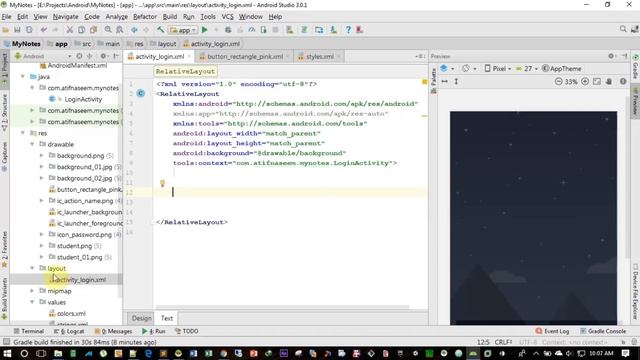The width and height of the screenshot is (640, 360).
Task: Click the Windows Start button
Action: (7, 353)
